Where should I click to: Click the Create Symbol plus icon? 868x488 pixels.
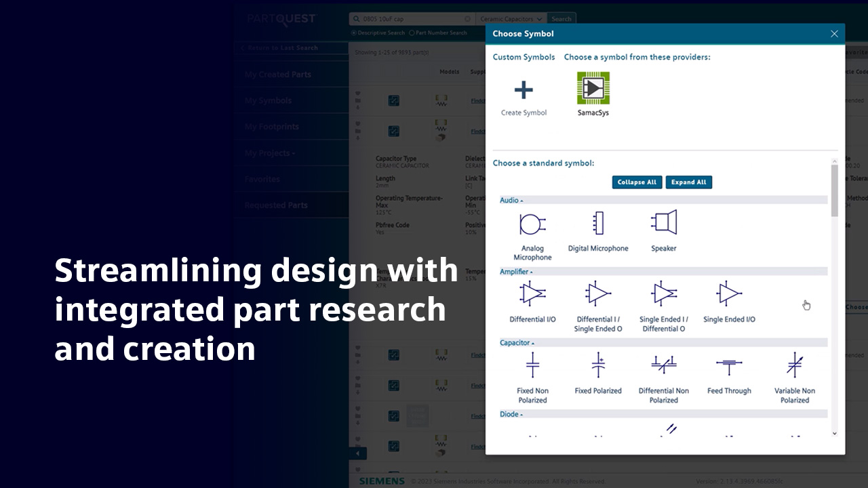click(524, 89)
